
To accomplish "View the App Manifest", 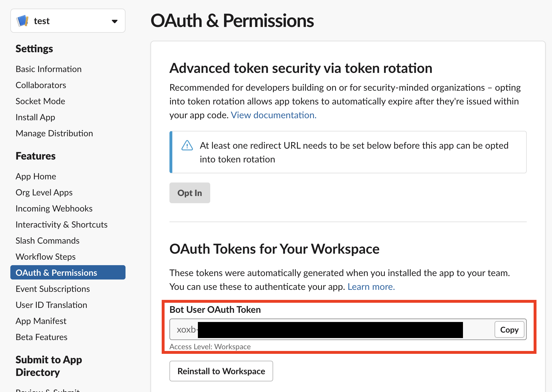I will coord(41,321).
